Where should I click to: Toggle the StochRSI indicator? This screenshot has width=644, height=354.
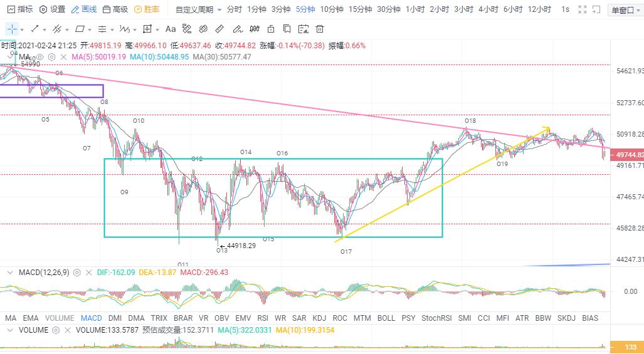tap(436, 318)
